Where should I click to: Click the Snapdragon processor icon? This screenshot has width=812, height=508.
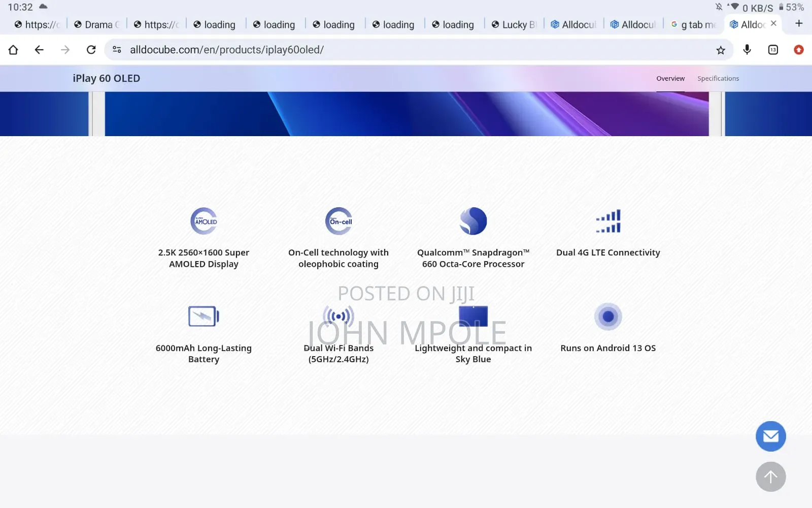[473, 221]
